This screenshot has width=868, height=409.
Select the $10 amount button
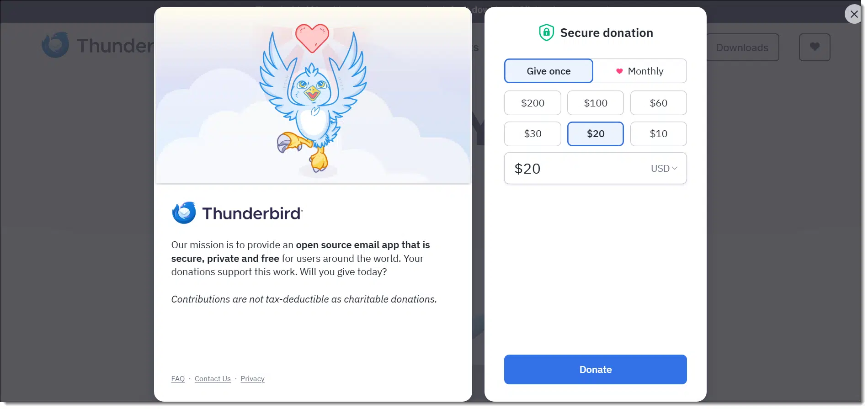pyautogui.click(x=659, y=134)
